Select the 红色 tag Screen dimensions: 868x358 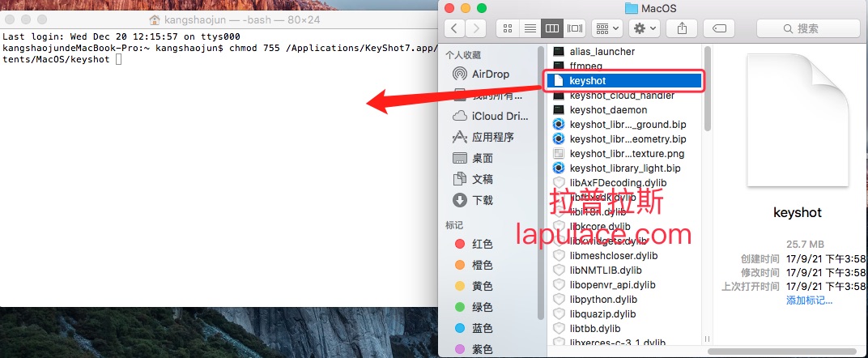pos(474,244)
